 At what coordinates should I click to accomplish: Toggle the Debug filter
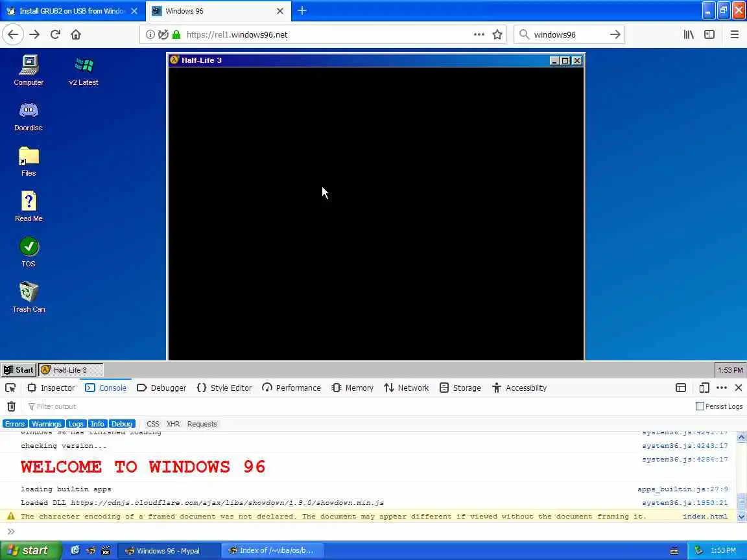122,424
